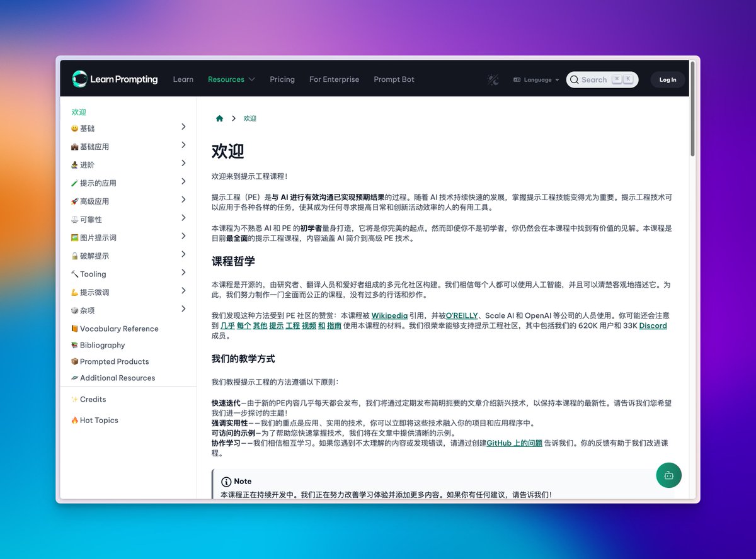The width and height of the screenshot is (756, 559).
Task: Open Credits in sidebar
Action: [x=88, y=399]
